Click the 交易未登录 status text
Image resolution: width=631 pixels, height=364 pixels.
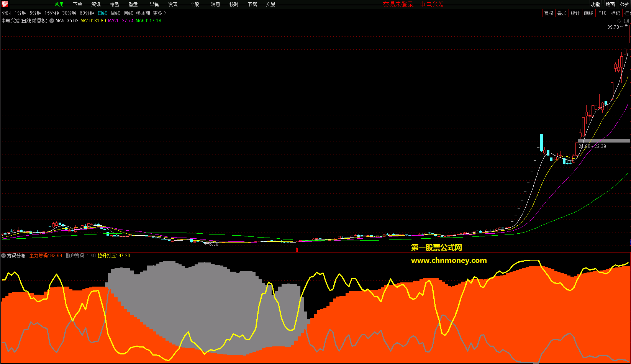tap(398, 4)
